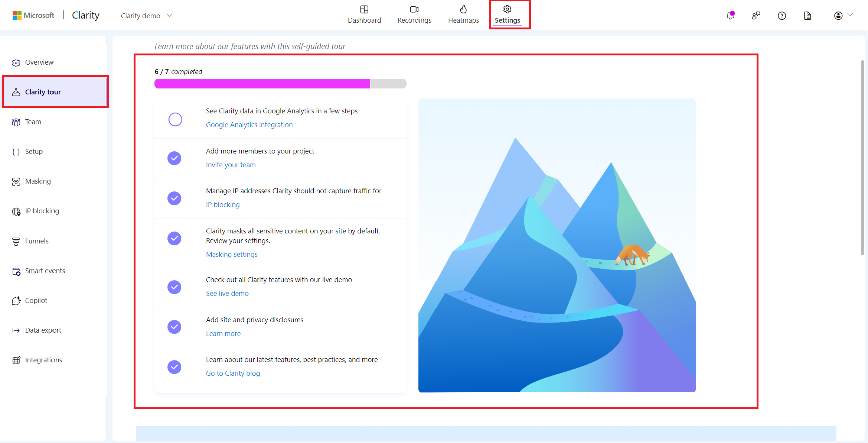
Task: Open Smart events sidebar icon
Action: click(x=16, y=271)
